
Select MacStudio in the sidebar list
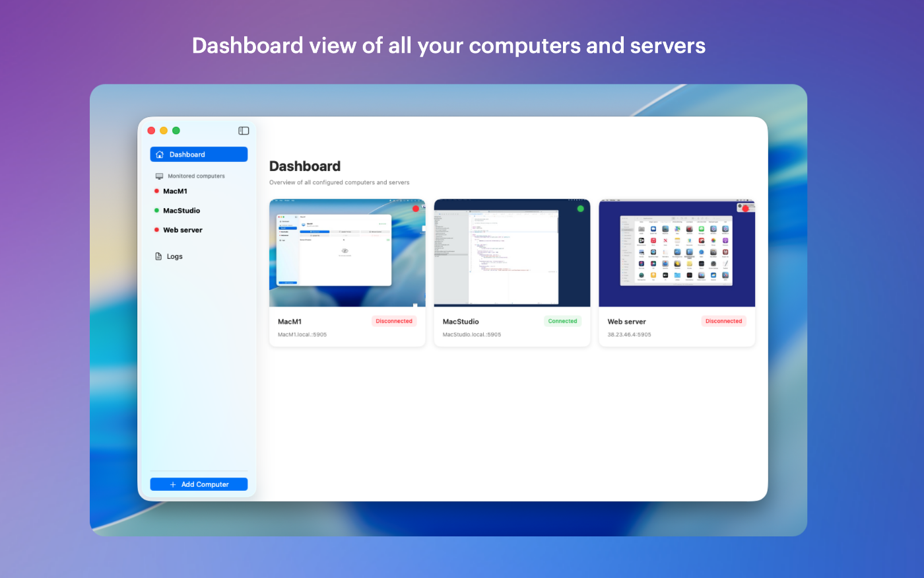click(x=181, y=211)
